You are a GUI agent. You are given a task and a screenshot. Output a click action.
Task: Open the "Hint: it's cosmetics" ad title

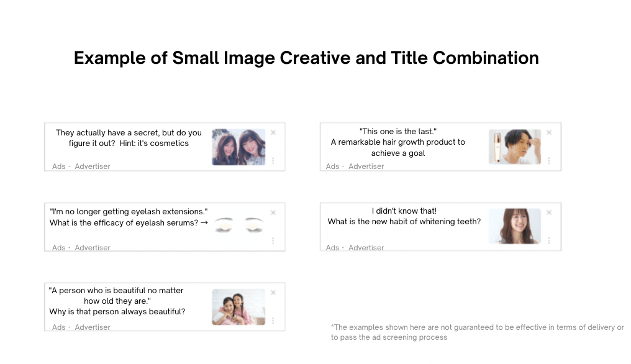129,138
